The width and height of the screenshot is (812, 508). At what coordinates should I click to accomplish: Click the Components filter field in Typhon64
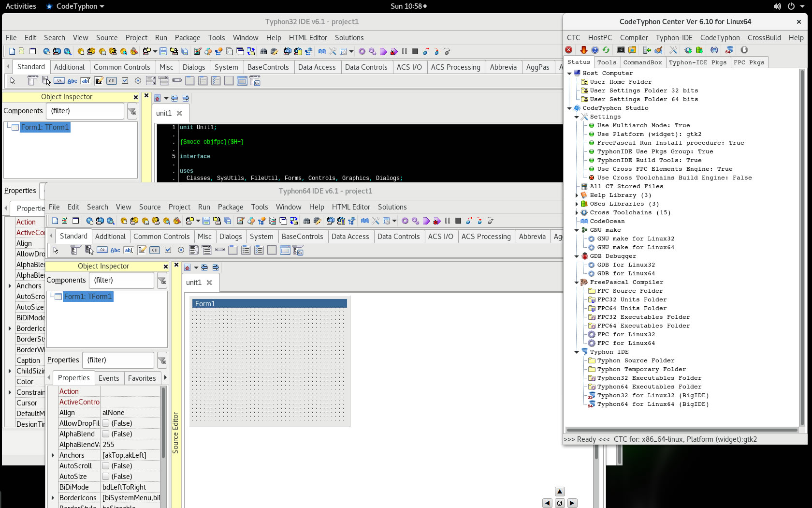121,281
